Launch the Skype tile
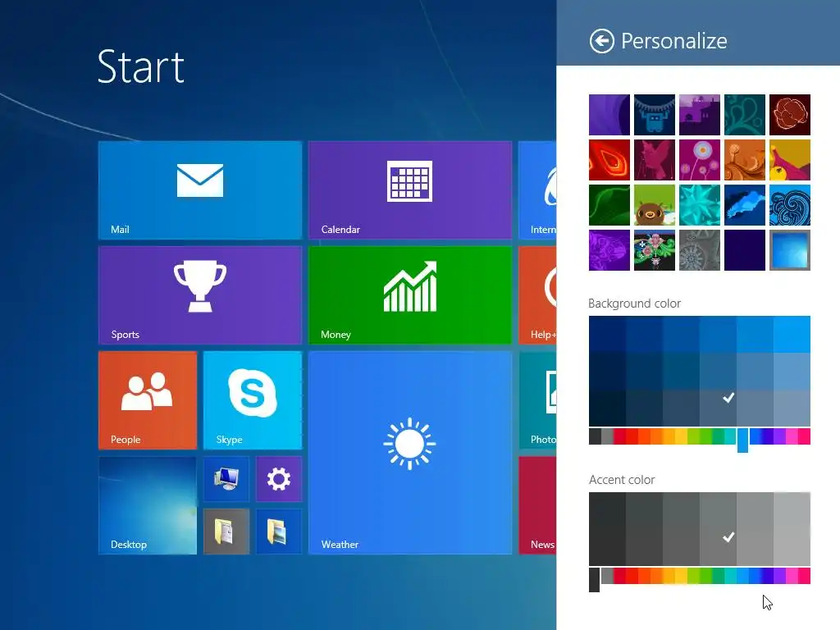Image resolution: width=840 pixels, height=630 pixels. pos(253,400)
